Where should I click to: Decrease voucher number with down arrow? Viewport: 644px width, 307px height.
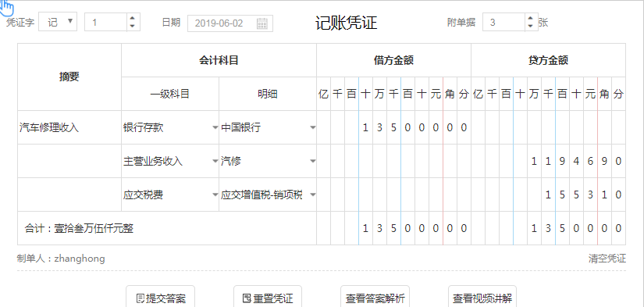[132, 26]
